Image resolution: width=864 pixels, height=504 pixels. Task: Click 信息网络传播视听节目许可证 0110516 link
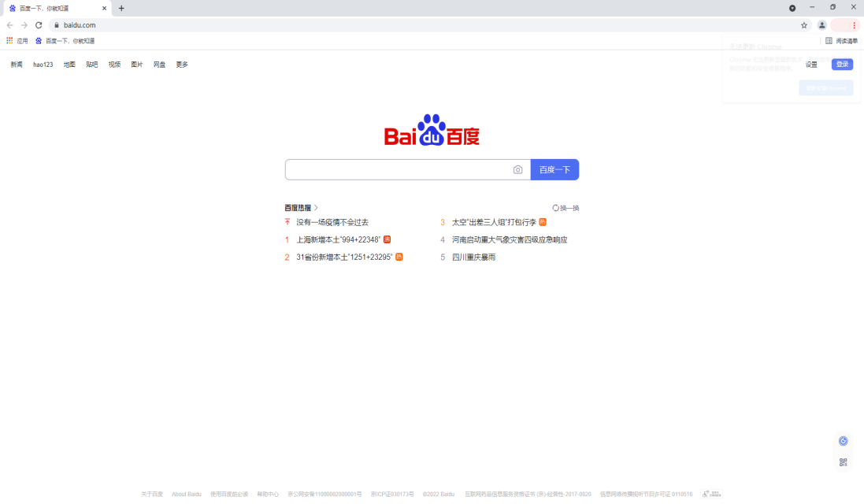(x=647, y=494)
